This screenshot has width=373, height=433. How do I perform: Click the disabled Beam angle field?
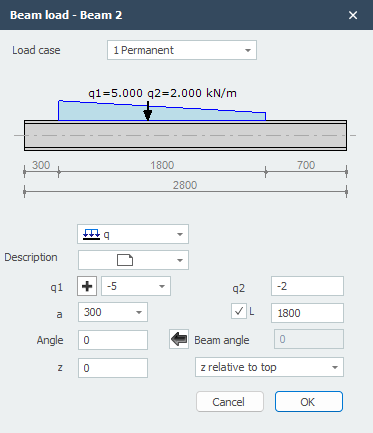point(309,339)
